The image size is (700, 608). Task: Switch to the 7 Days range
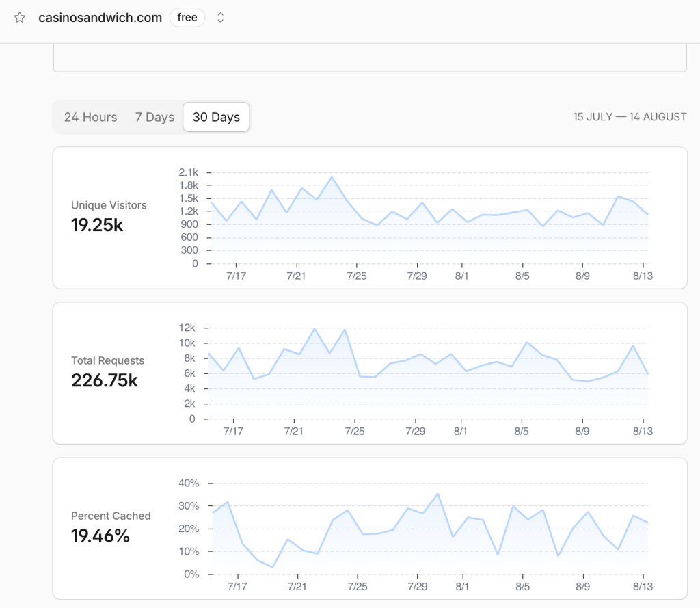[154, 117]
